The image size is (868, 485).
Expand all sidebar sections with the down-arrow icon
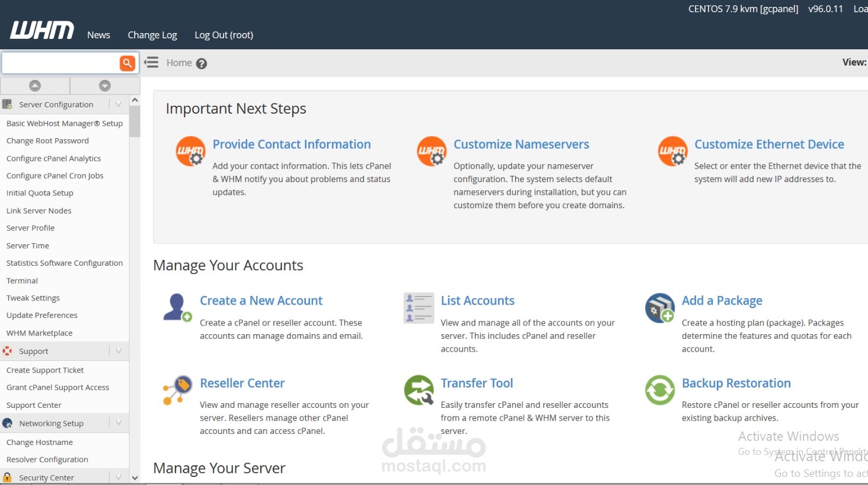105,86
